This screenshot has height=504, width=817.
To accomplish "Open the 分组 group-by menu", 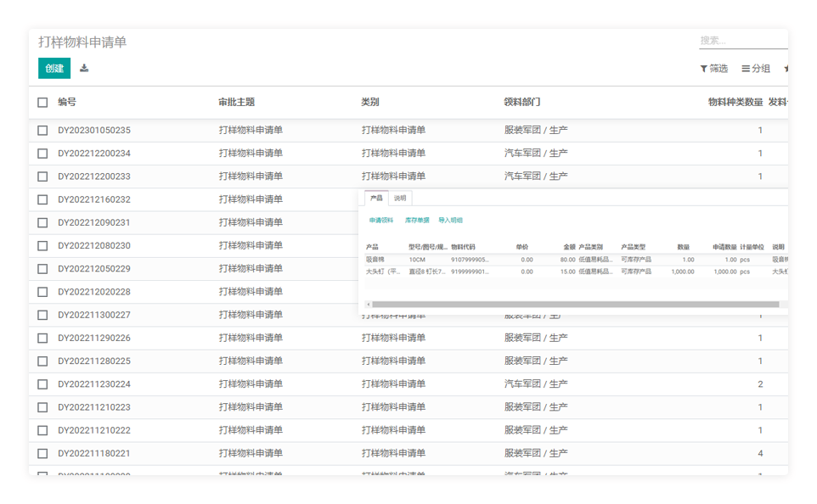I will pyautogui.click(x=755, y=69).
